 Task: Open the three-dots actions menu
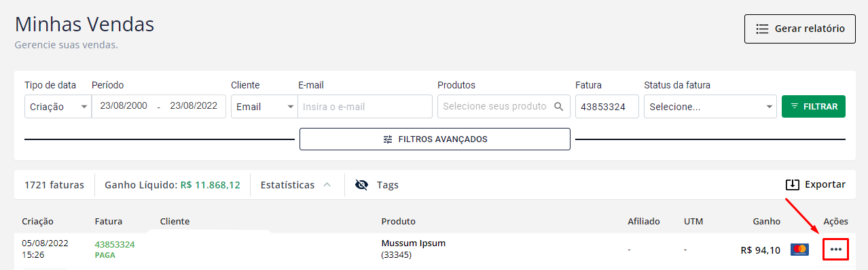[835, 250]
